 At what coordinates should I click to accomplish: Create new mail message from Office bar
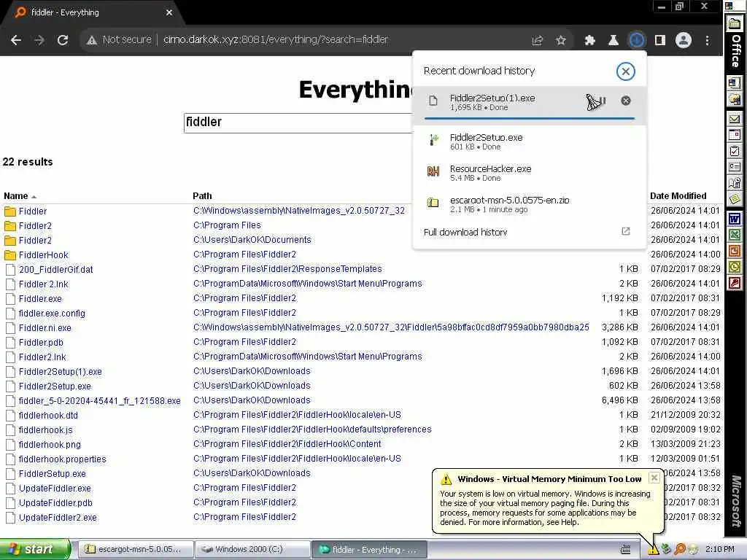[735, 119]
